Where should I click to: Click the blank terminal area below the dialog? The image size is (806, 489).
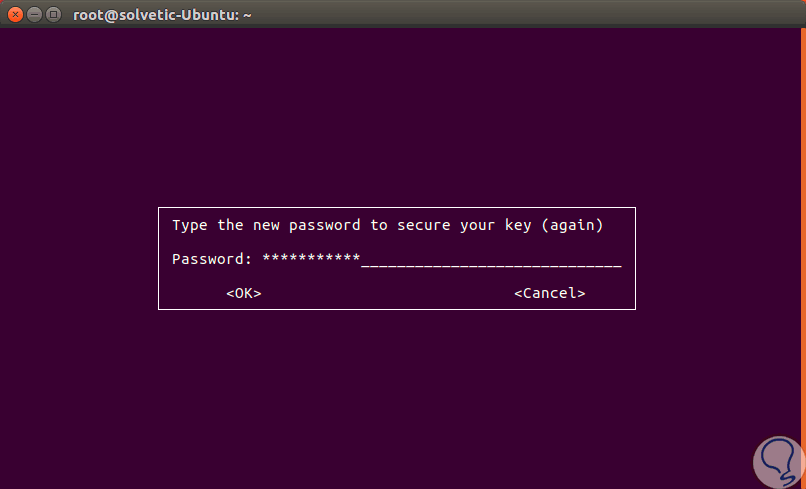[x=400, y=400]
